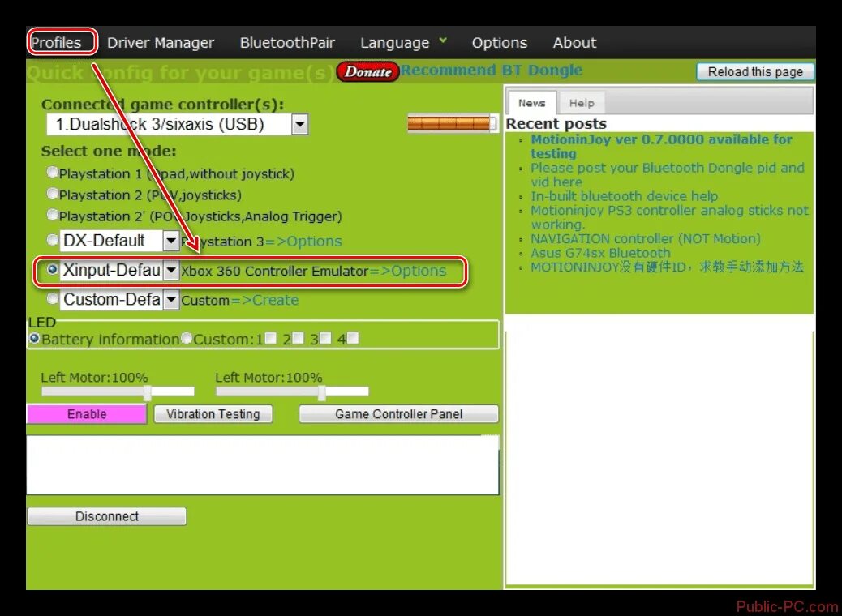Open the Options menu item
Screen dimensions: 842x616
500,42
